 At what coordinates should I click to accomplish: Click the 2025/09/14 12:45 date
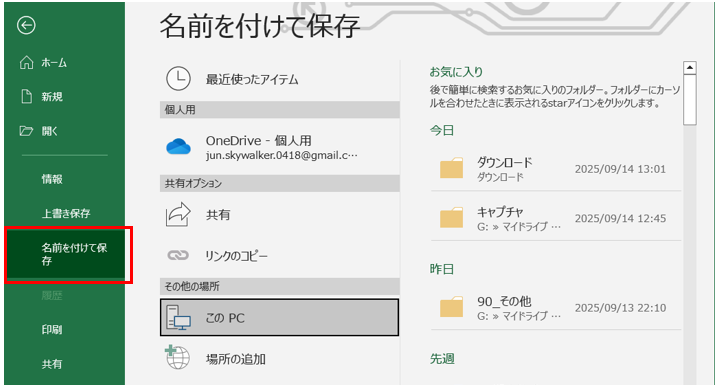point(620,218)
